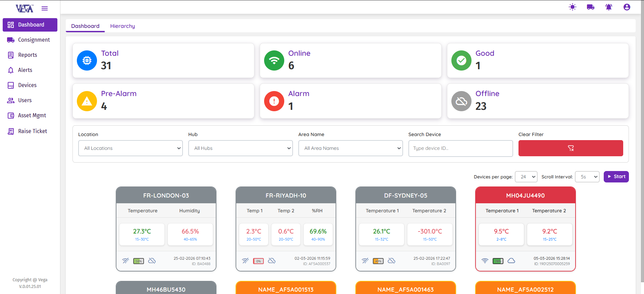
Task: Click the ID: AF5A000537 text
Action: click(x=317, y=264)
